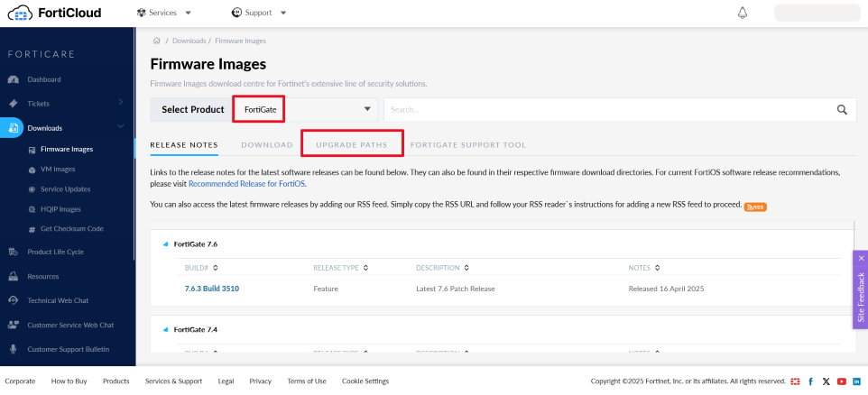
Task: Click the home breadcrumb icon
Action: 157,41
